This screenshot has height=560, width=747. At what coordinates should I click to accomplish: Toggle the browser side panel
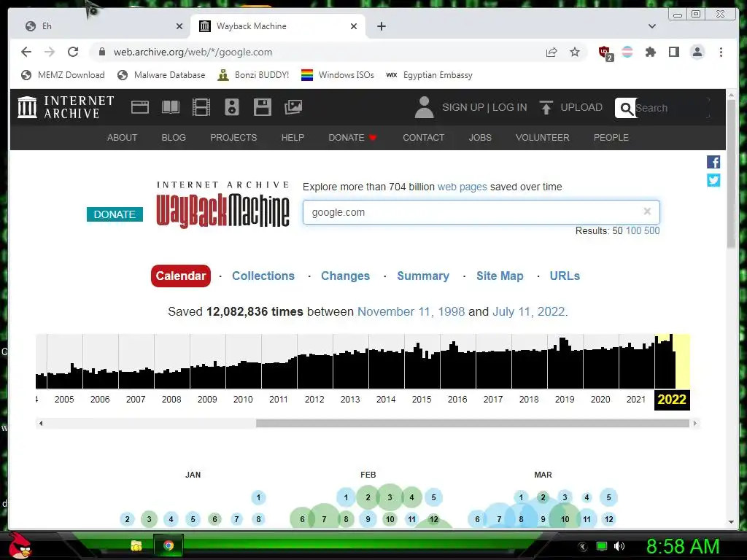point(673,52)
